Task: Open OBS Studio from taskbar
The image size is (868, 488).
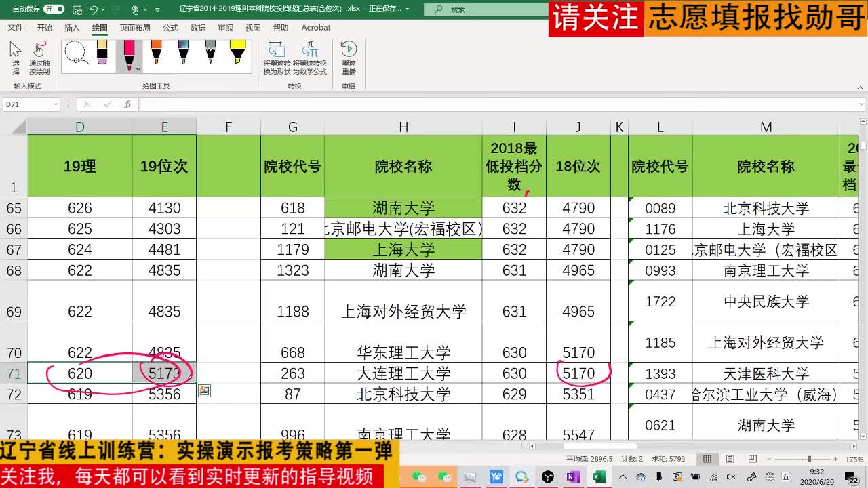Action: pyautogui.click(x=548, y=477)
